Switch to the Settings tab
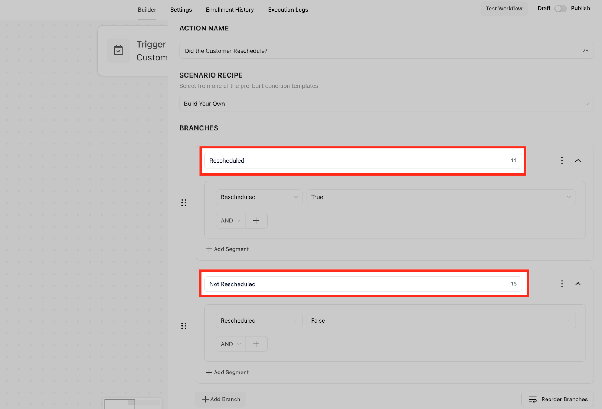Image resolution: width=602 pixels, height=409 pixels. click(x=181, y=10)
